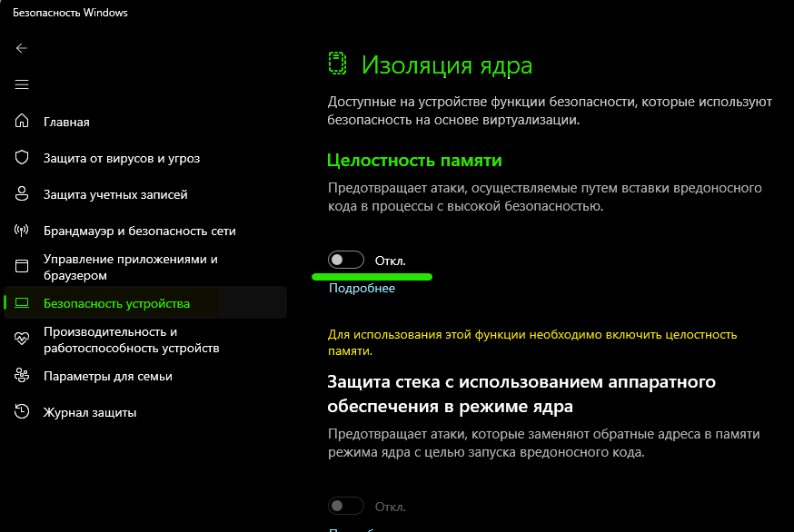Viewport: 794px width, 532px height.
Task: Enable the Целостность памяти toggle
Action: click(346, 260)
